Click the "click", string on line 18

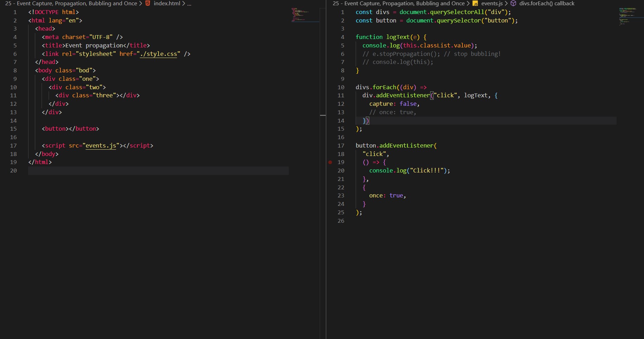click(376, 154)
